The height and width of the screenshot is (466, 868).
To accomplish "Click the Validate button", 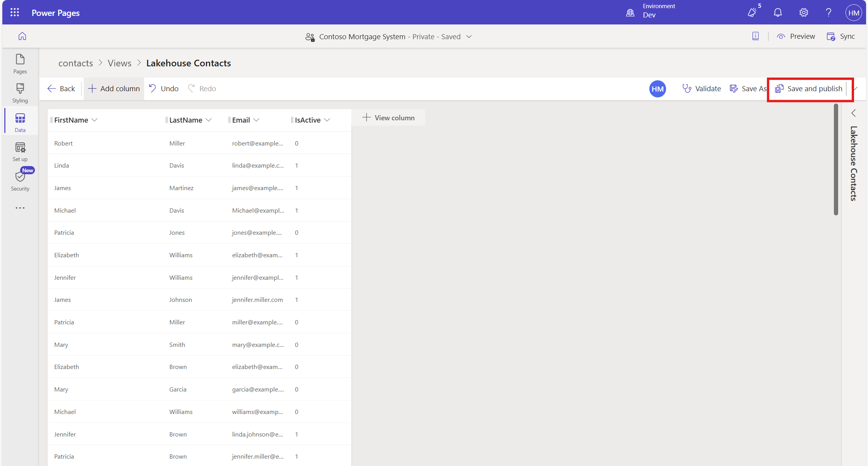I will 702,88.
